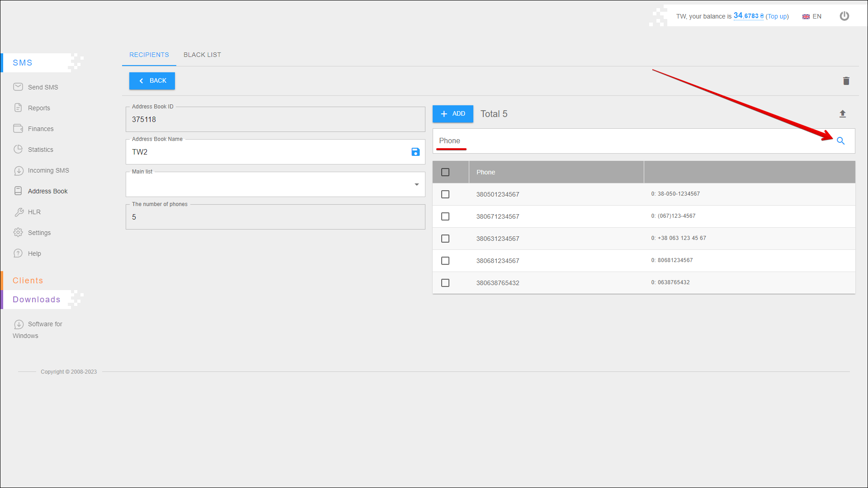Select the Recipients tab

pos(149,55)
